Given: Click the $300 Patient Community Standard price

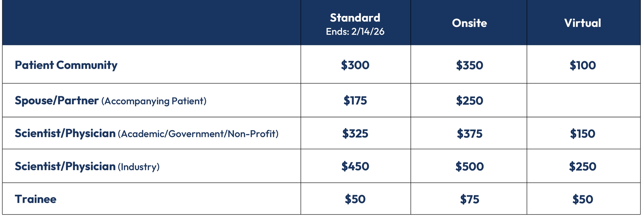Looking at the screenshot, I should pyautogui.click(x=355, y=65).
